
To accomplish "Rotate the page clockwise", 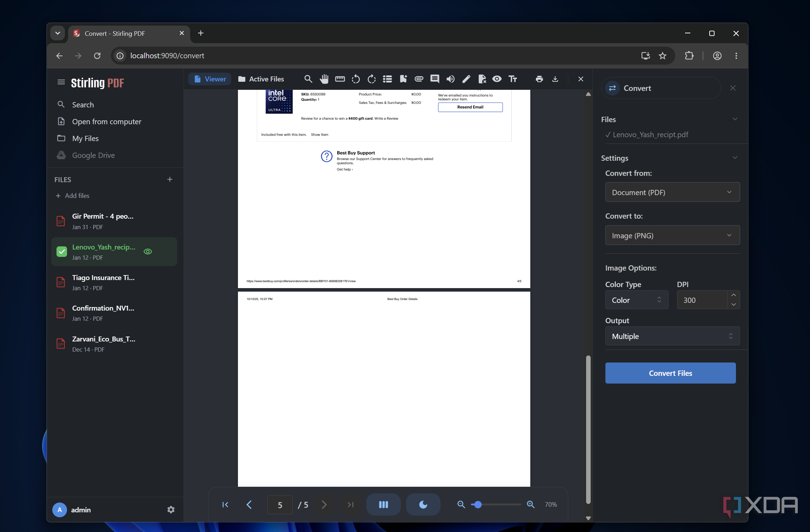I will point(371,79).
